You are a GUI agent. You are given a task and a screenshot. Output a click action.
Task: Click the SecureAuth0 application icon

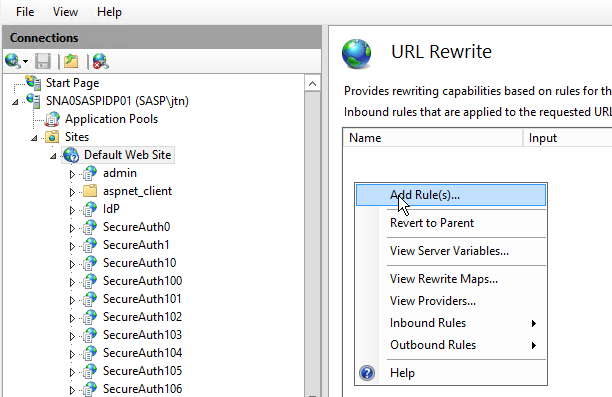[x=90, y=227]
